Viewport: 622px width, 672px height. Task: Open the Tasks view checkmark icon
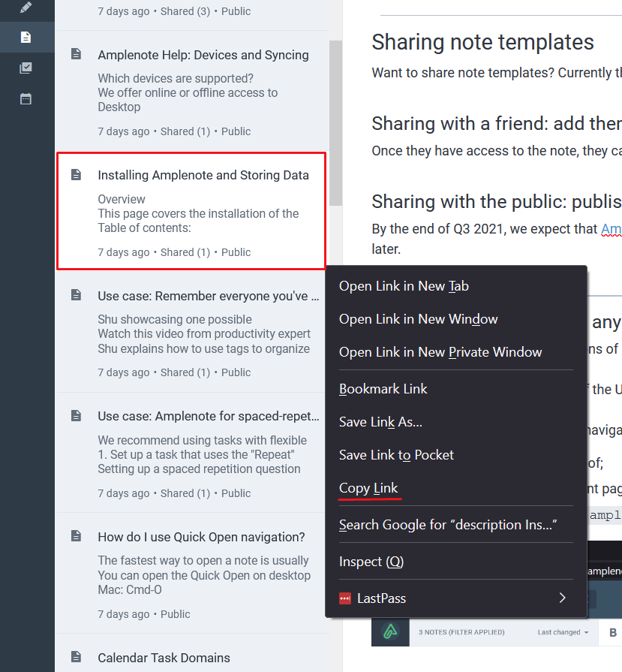(26, 68)
